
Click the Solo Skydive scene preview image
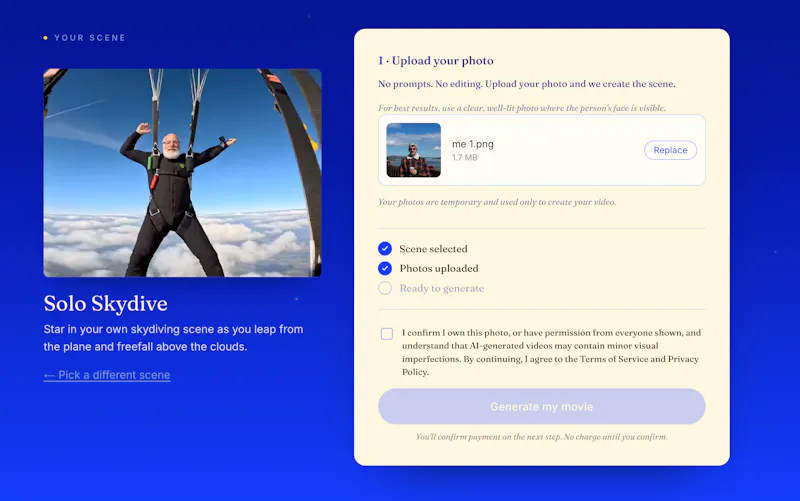[x=182, y=173]
